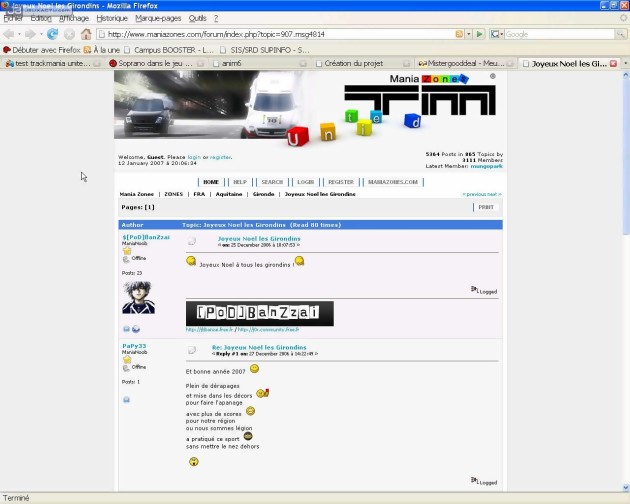The image size is (630, 504).
Task: Click [PoD]BanZzai's avatar image
Action: [138, 297]
